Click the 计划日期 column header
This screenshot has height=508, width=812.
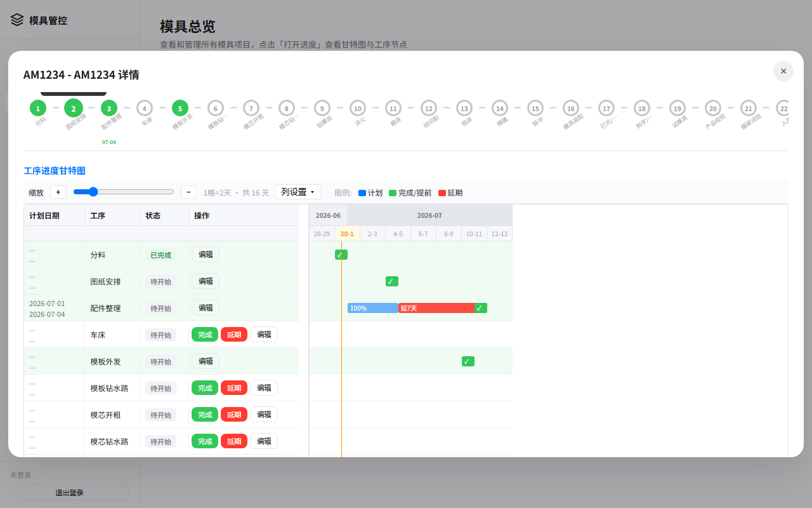(x=55, y=215)
